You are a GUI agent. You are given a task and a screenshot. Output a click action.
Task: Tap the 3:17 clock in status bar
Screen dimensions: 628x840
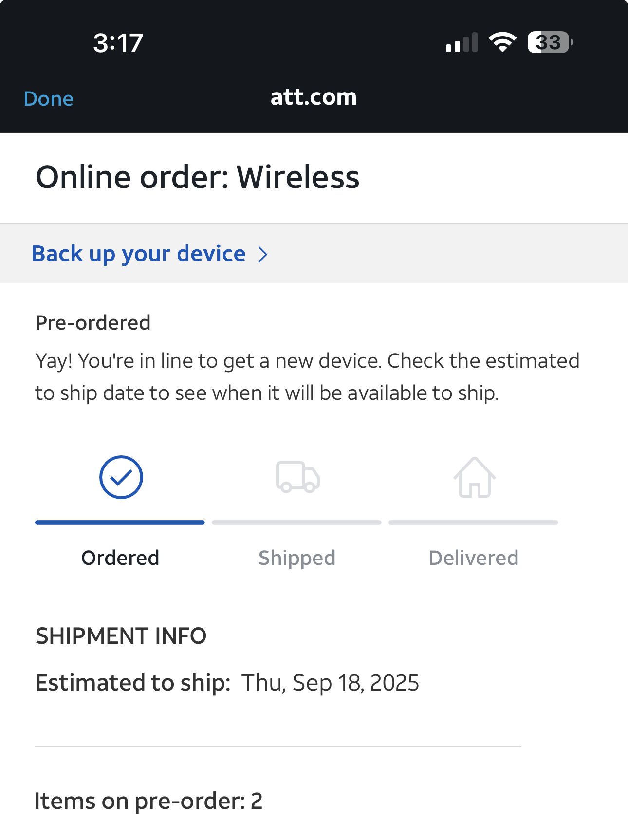click(118, 43)
